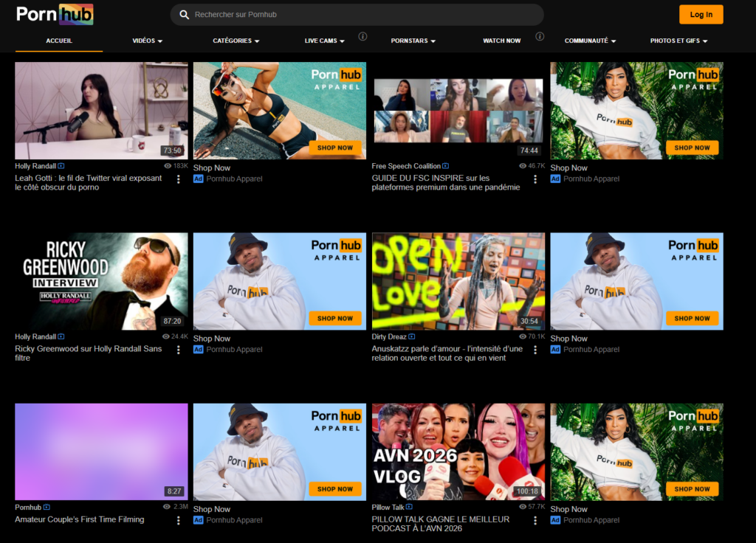
Task: Click the info icon beside Watch Now
Action: [540, 37]
